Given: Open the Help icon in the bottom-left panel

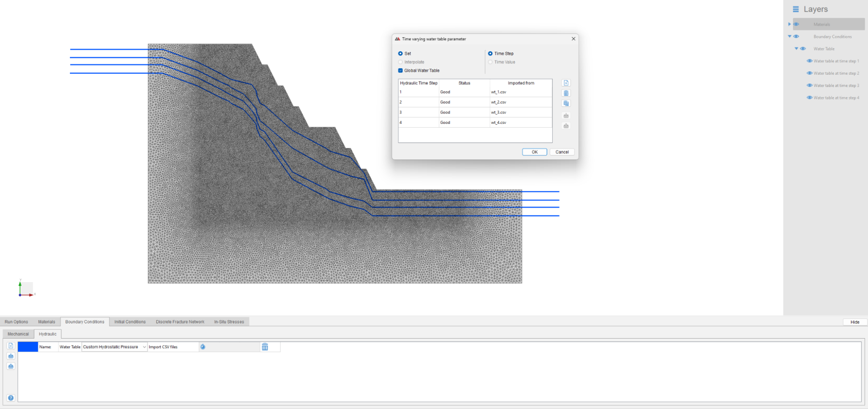Looking at the screenshot, I should 10,398.
